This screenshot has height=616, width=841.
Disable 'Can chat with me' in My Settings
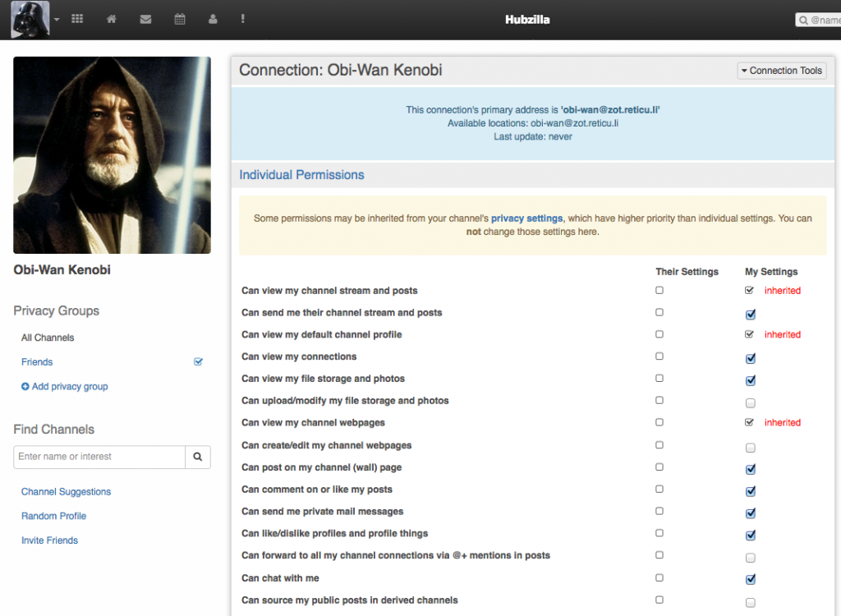click(x=750, y=579)
